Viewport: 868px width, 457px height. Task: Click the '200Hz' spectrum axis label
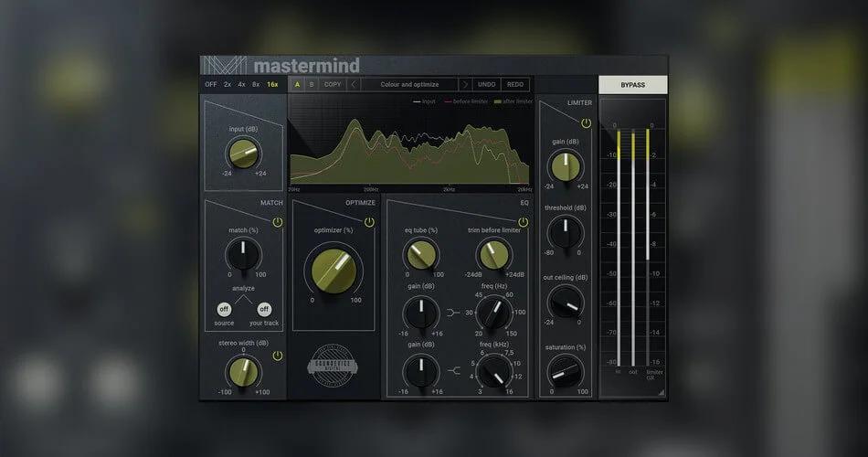click(x=371, y=189)
